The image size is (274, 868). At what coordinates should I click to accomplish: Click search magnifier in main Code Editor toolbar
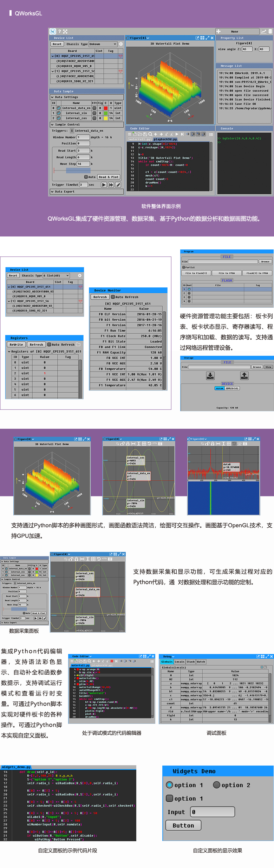click(150, 134)
